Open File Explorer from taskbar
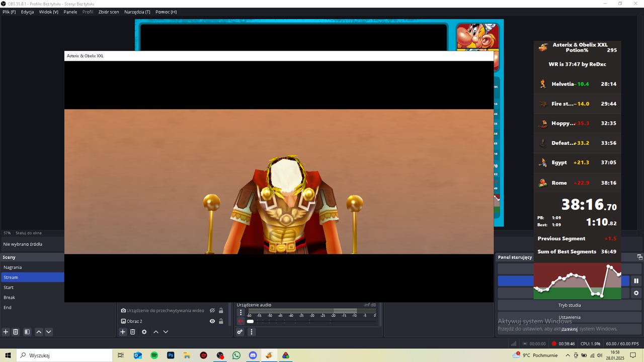This screenshot has height=362, width=644. pyautogui.click(x=187, y=355)
